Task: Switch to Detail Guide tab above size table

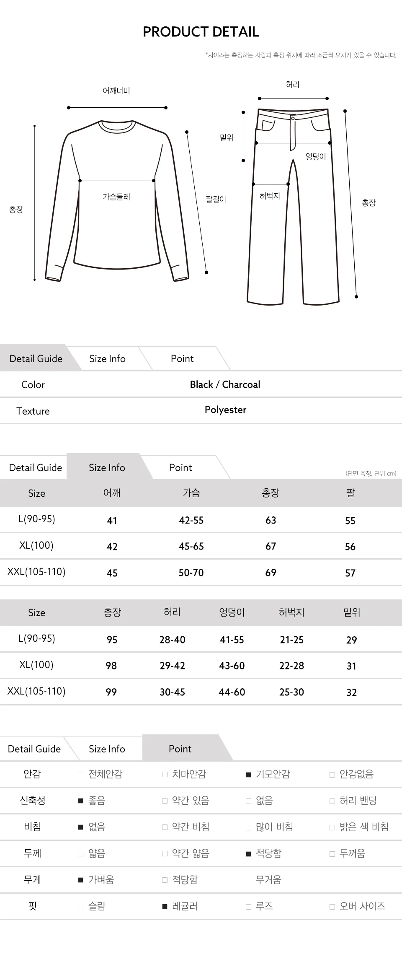Action: point(36,468)
